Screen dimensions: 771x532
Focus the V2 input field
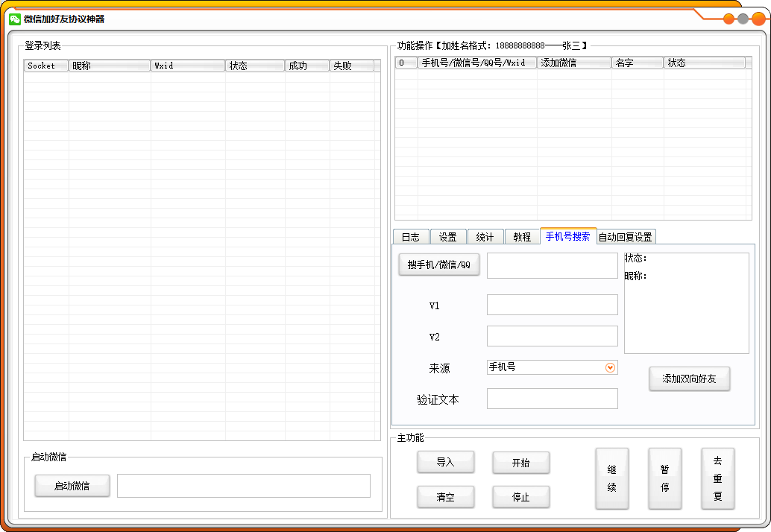[x=553, y=336]
